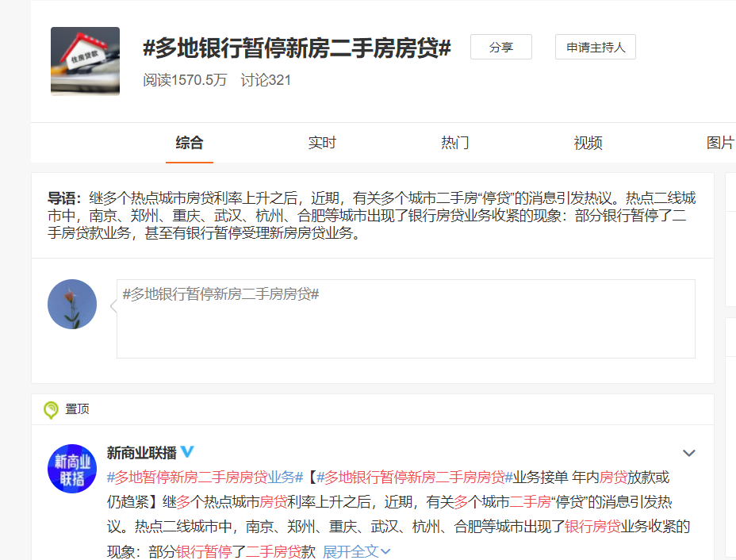736x560 pixels.
Task: Expand full post via 展开全文
Action: (356, 551)
